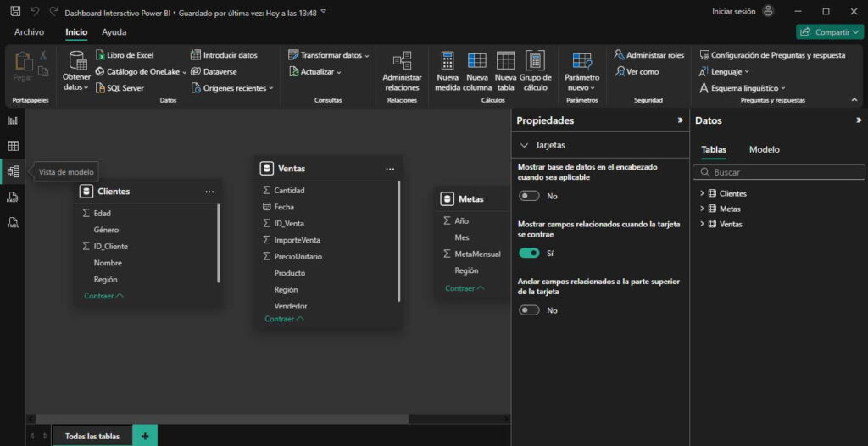Open the Obtener datos icon
The width and height of the screenshot is (868, 446).
coord(77,61)
